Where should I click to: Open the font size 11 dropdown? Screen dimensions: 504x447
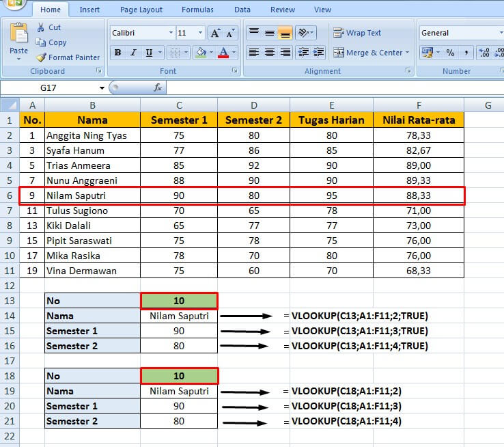201,33
